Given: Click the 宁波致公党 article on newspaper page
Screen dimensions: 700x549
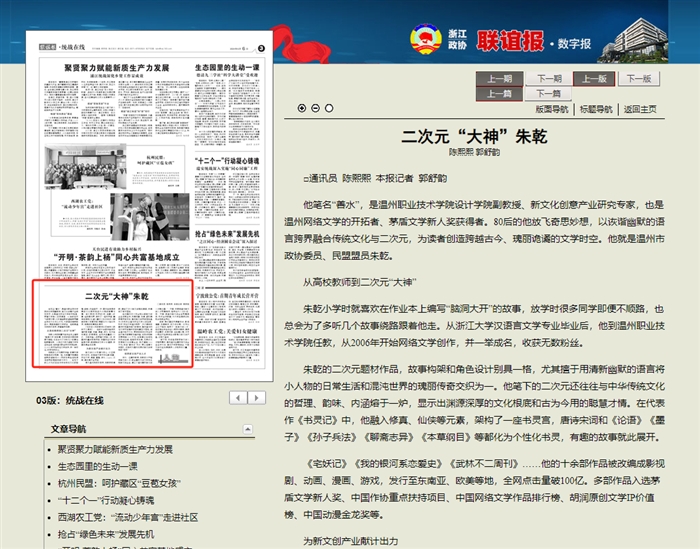Looking at the screenshot, I should 227,306.
